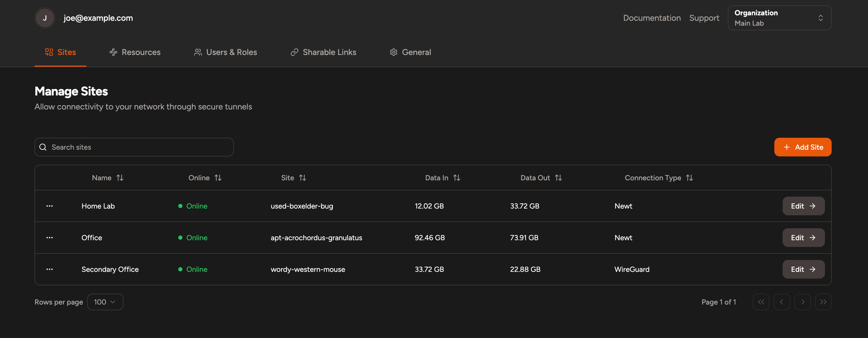
Task: Go to the last page arrow
Action: [x=823, y=302]
